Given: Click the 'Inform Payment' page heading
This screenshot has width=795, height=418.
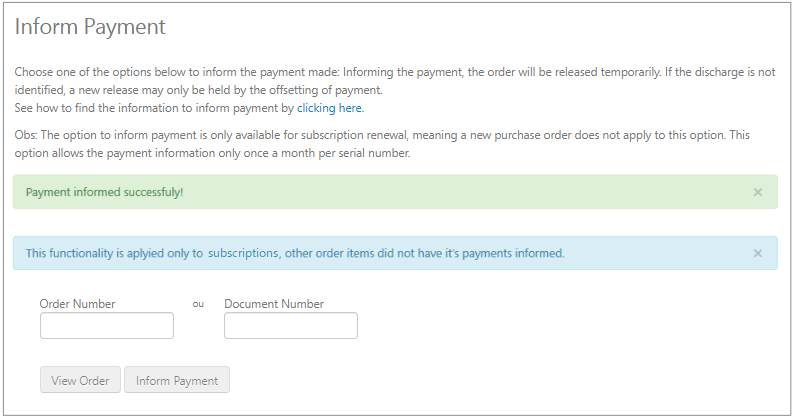Looking at the screenshot, I should click(x=90, y=27).
